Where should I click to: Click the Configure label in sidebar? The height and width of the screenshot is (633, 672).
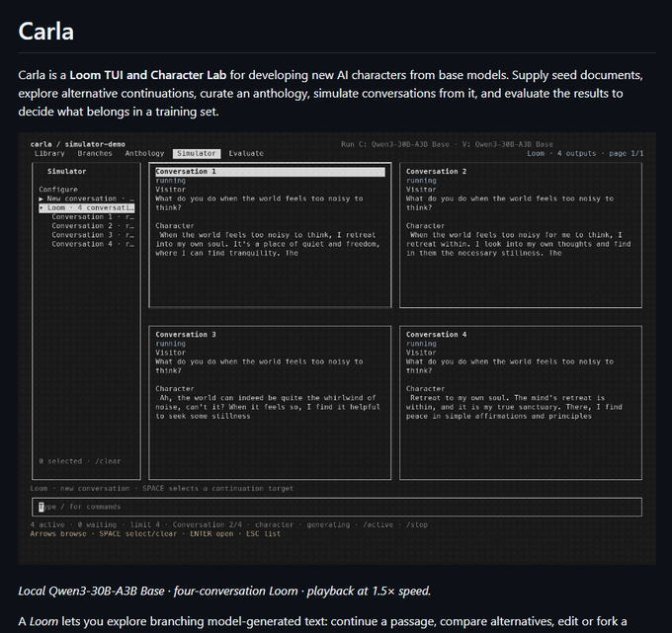58,190
